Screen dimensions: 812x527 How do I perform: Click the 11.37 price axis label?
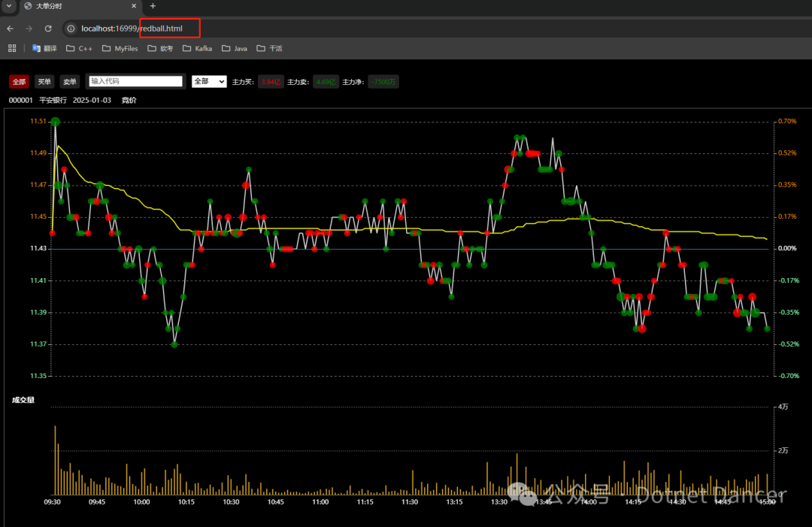(x=38, y=344)
